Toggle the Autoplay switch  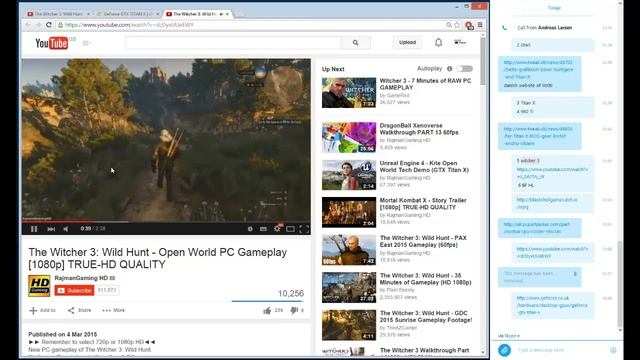[x=464, y=69]
